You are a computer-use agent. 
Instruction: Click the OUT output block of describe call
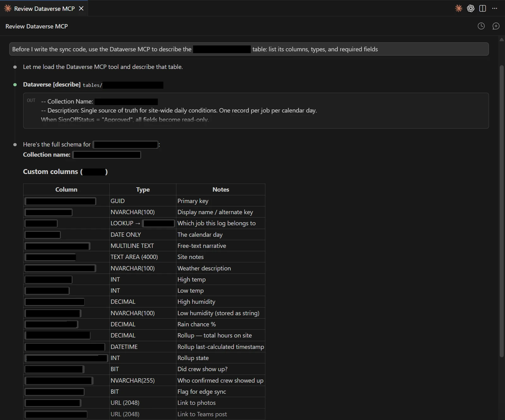click(x=256, y=111)
